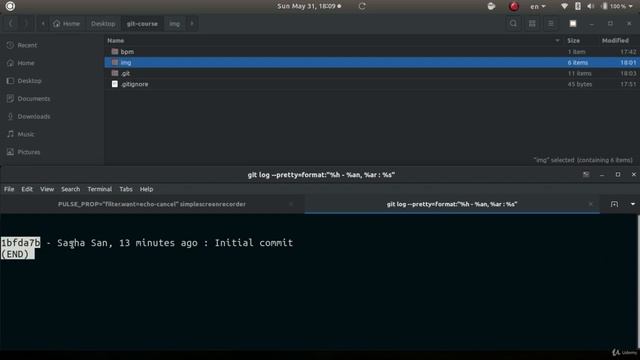Toggle the sort order arrow
The width and height of the screenshot is (640, 360).
[x=557, y=40]
